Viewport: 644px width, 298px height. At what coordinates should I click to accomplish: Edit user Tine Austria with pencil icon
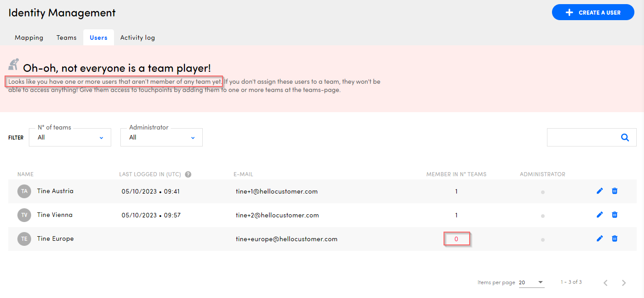click(x=600, y=191)
